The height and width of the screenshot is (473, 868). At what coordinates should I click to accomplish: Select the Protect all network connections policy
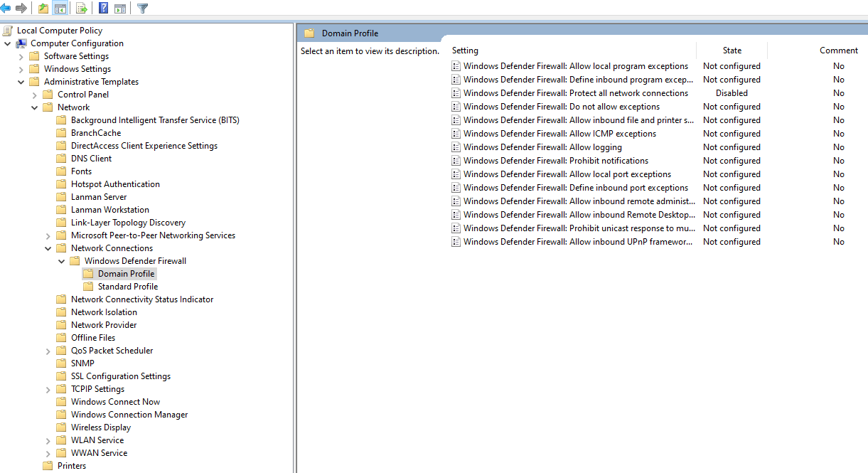(x=575, y=93)
